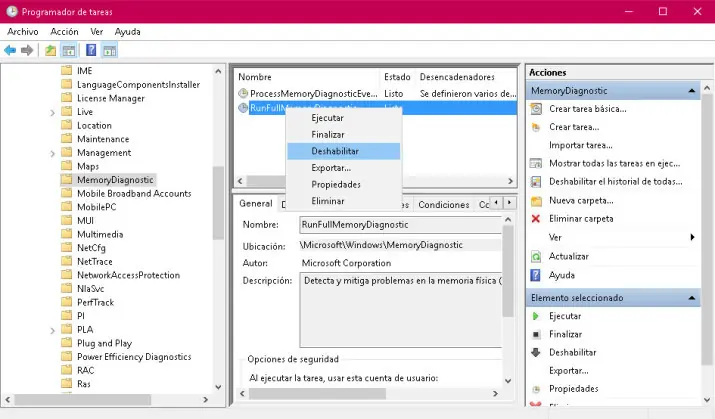Screen dimensions: 715x419
Task: Toggle the action pane toolbar icon
Action: (109, 50)
